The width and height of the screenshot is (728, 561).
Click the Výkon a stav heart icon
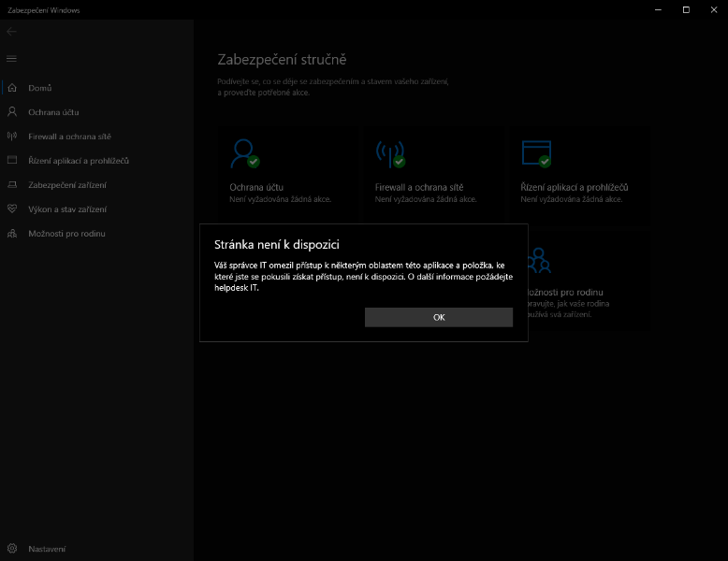(12, 209)
